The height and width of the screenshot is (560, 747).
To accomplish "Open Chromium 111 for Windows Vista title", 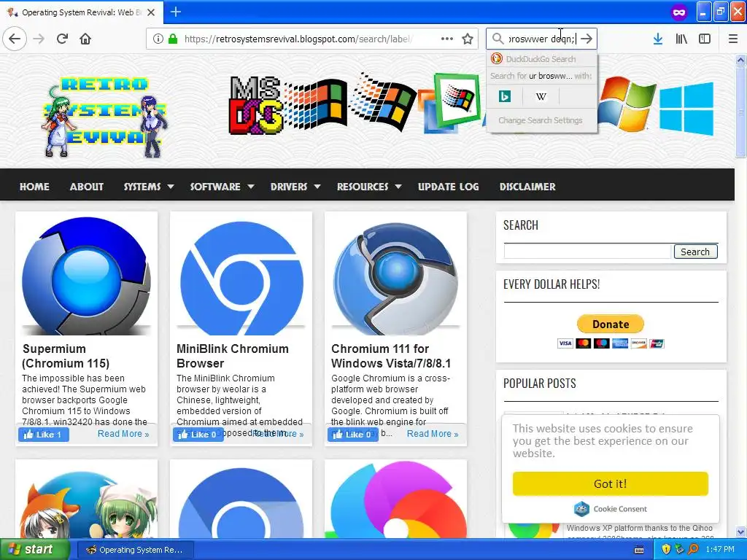I will (391, 356).
